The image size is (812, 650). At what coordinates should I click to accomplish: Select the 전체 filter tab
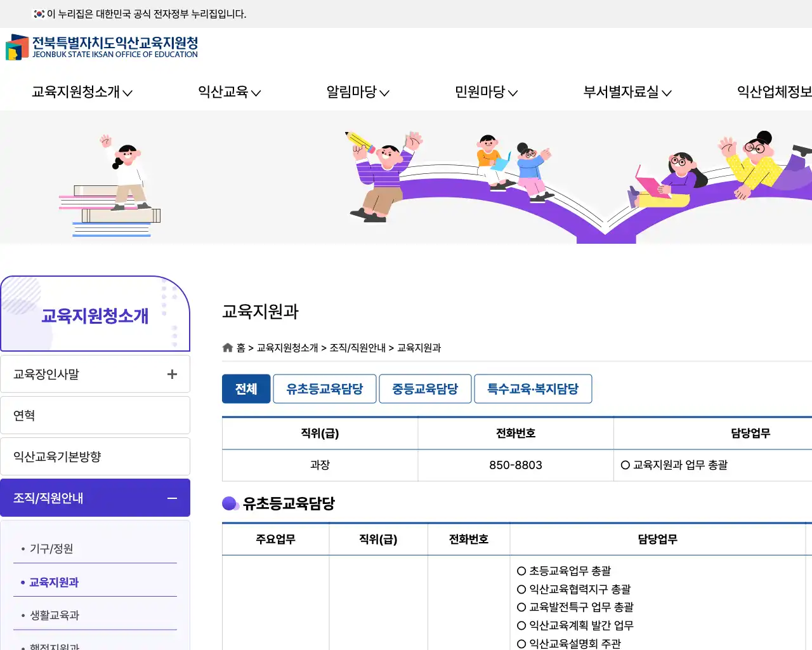tap(246, 388)
